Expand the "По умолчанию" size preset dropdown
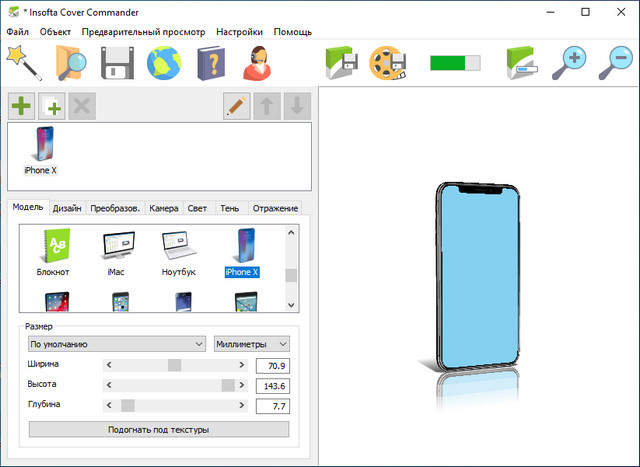This screenshot has height=467, width=640. pyautogui.click(x=118, y=344)
